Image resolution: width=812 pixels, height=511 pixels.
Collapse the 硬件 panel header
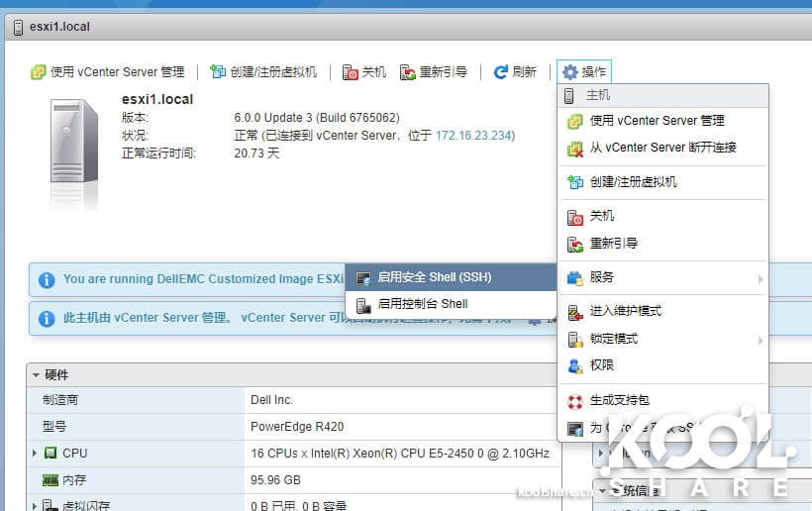37,375
